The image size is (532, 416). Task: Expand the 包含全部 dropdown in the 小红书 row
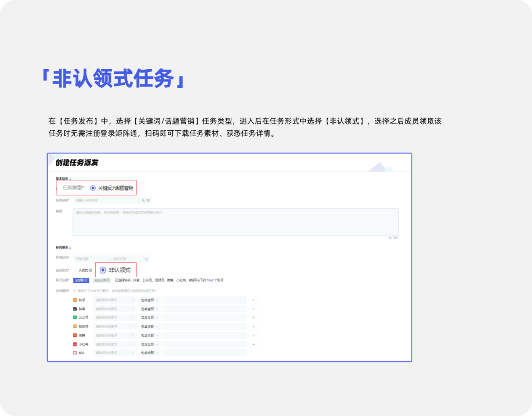[150, 345]
